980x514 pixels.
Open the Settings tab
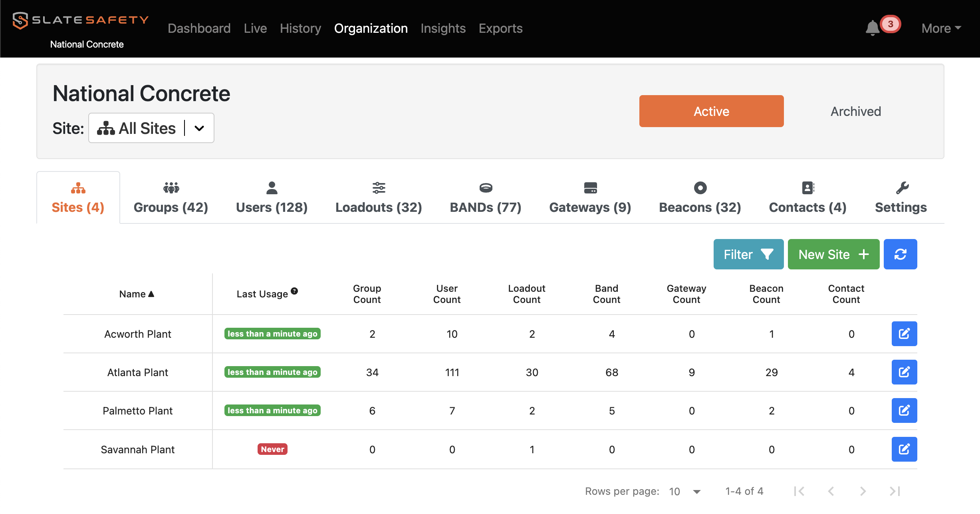901,198
